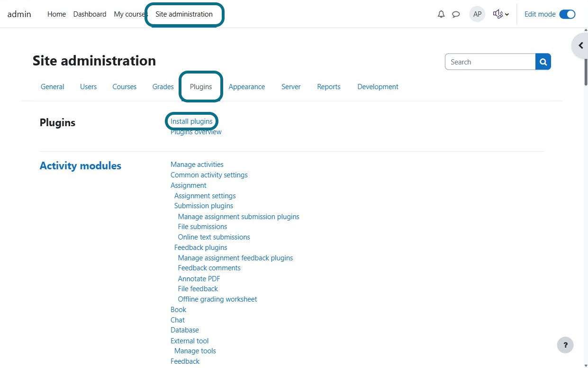Open Site administration in navigation

tap(184, 14)
